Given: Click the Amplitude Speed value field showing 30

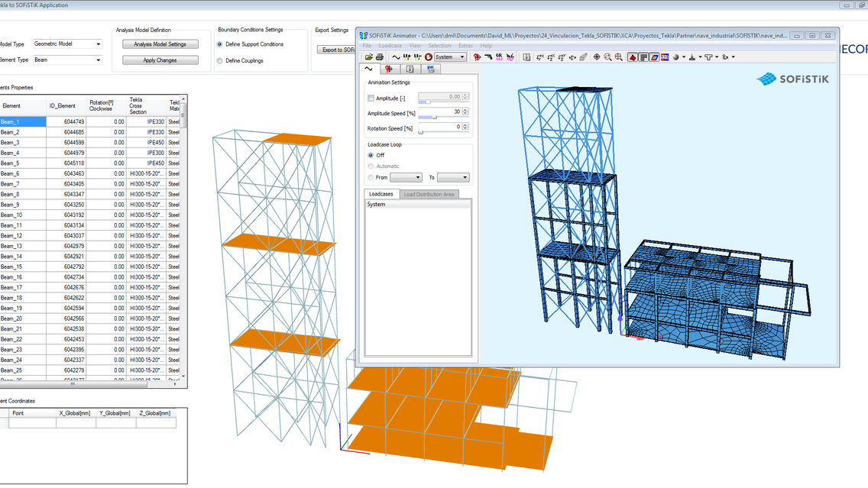Looking at the screenshot, I should [440, 111].
